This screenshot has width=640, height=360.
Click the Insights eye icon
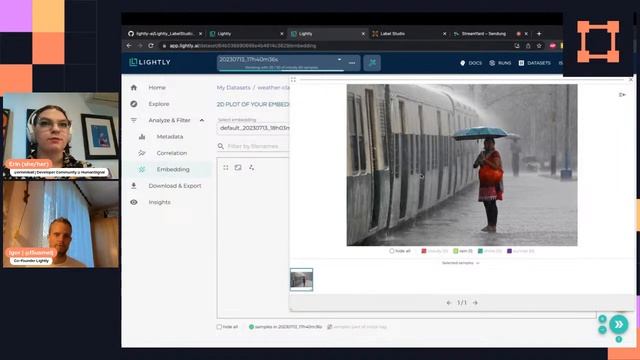pos(134,202)
